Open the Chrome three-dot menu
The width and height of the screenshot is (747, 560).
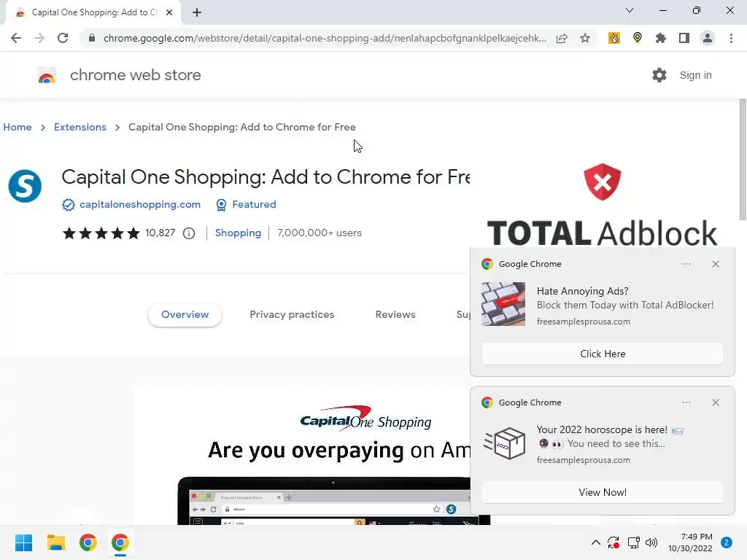731,38
